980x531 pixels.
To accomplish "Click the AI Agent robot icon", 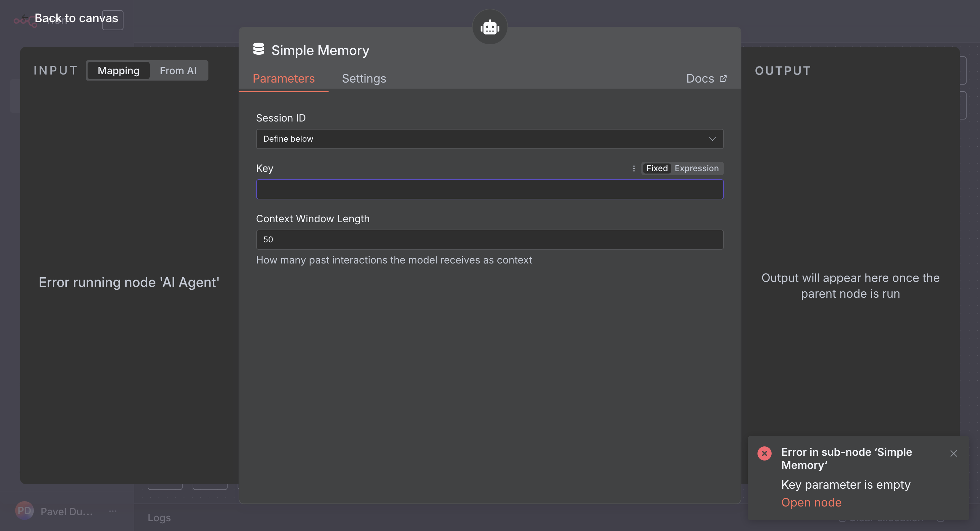I will 490,28.
